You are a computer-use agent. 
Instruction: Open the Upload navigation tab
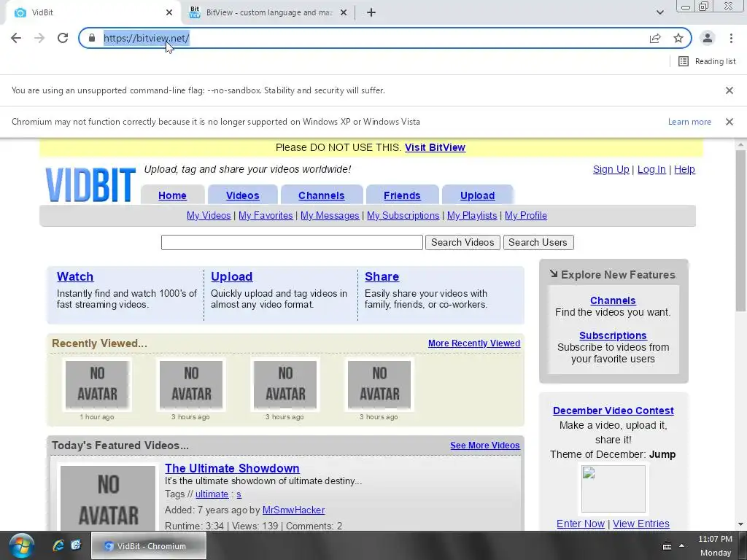(477, 195)
